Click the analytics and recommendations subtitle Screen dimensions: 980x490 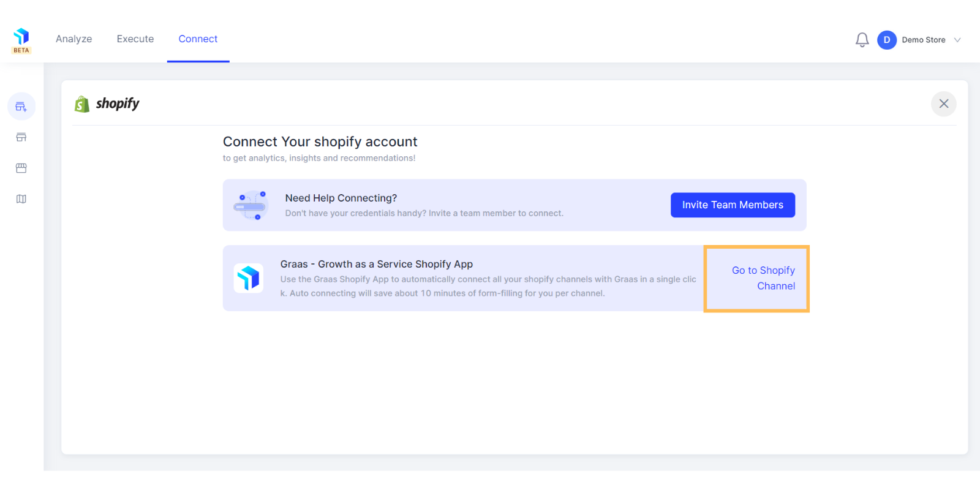coord(318,158)
